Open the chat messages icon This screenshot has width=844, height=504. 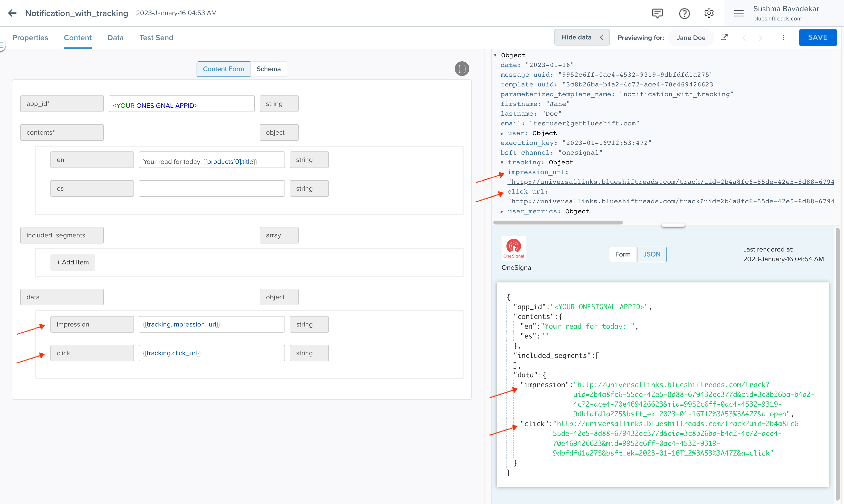tap(657, 13)
